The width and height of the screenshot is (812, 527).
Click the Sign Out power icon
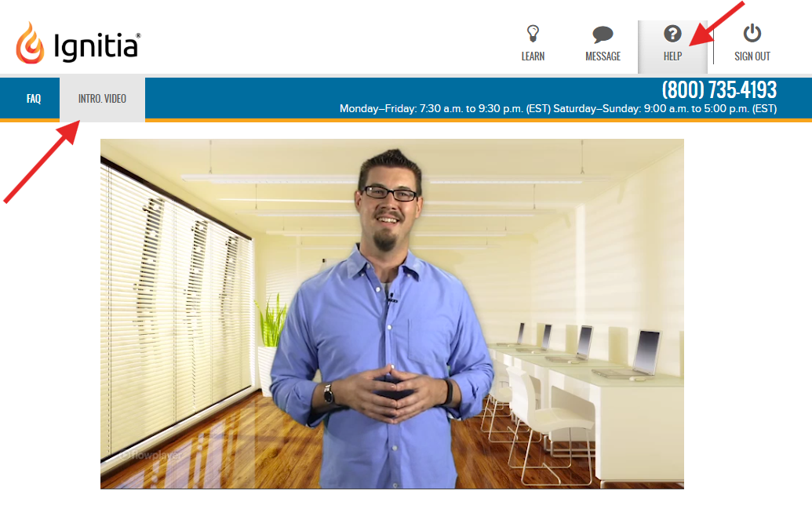(752, 33)
